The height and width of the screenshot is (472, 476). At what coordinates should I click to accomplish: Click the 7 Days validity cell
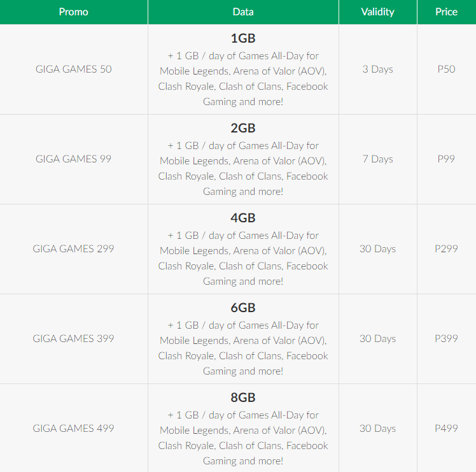pos(377,159)
